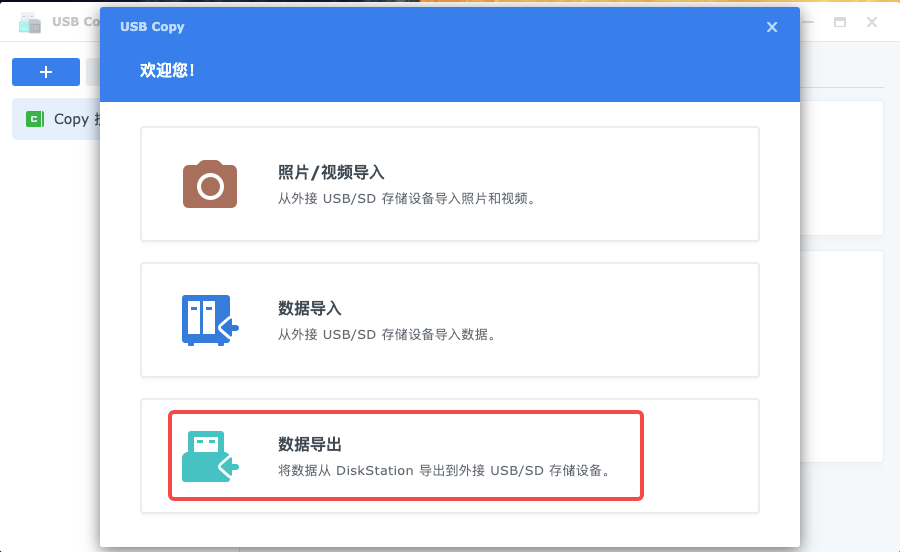Click the camera icon for photo/video import
This screenshot has height=552, width=900.
point(210,184)
